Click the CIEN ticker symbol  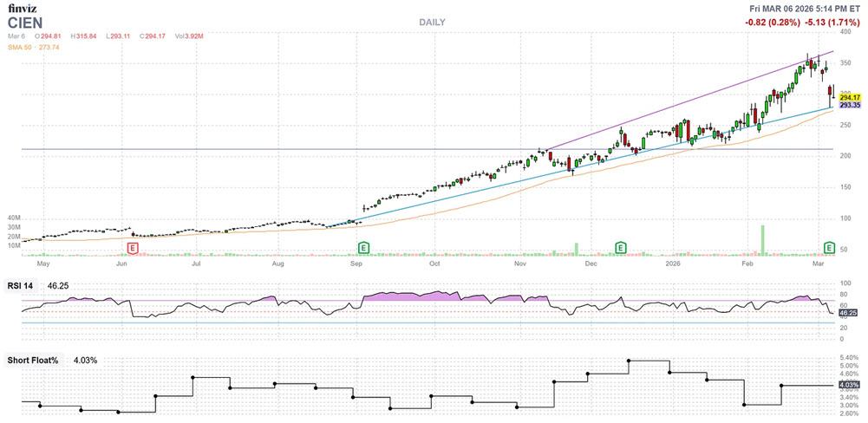click(x=27, y=23)
